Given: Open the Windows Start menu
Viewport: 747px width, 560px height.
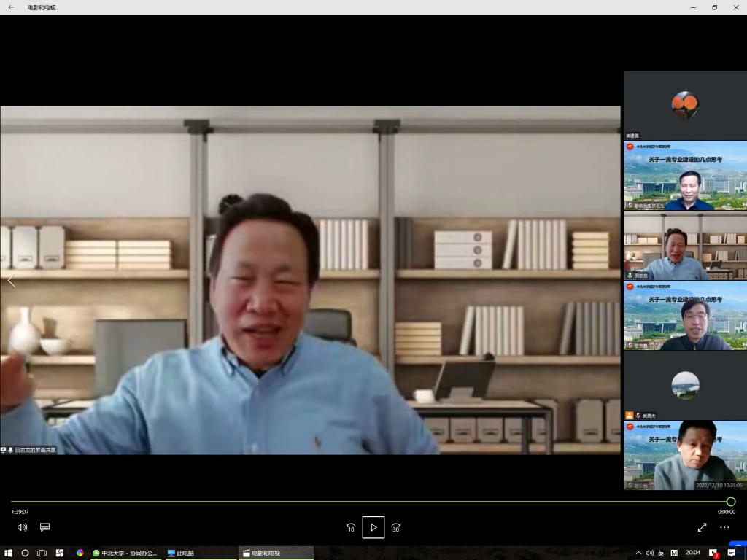Looking at the screenshot, I should click(x=9, y=553).
